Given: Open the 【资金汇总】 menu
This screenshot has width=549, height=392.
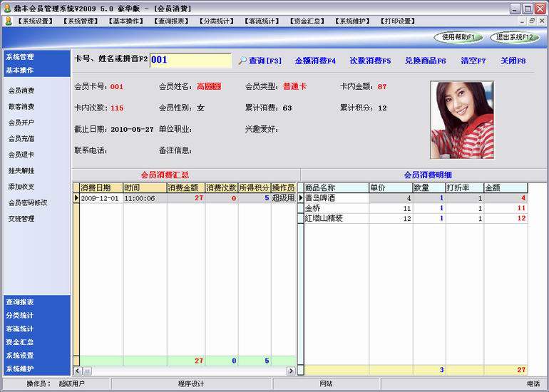Looking at the screenshot, I should click(x=307, y=21).
